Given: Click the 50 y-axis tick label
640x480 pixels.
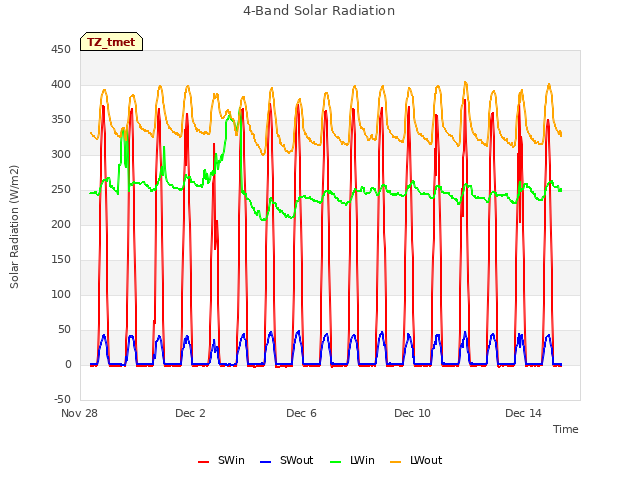Looking at the screenshot, I should (x=64, y=330).
